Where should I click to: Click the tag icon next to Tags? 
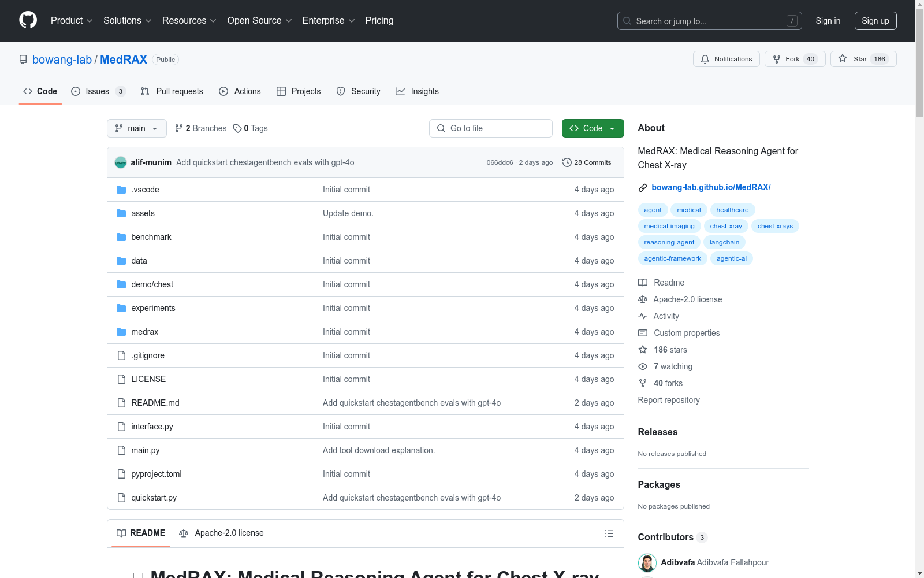[237, 128]
